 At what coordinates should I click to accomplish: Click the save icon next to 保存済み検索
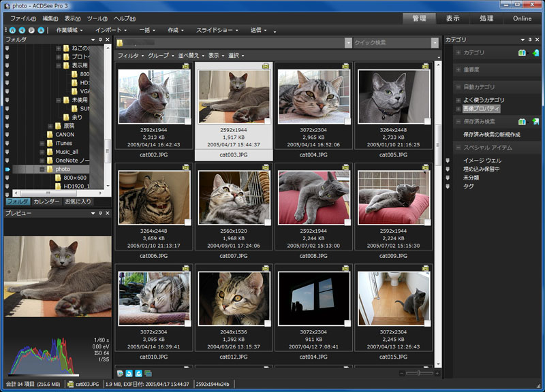[x=535, y=121]
